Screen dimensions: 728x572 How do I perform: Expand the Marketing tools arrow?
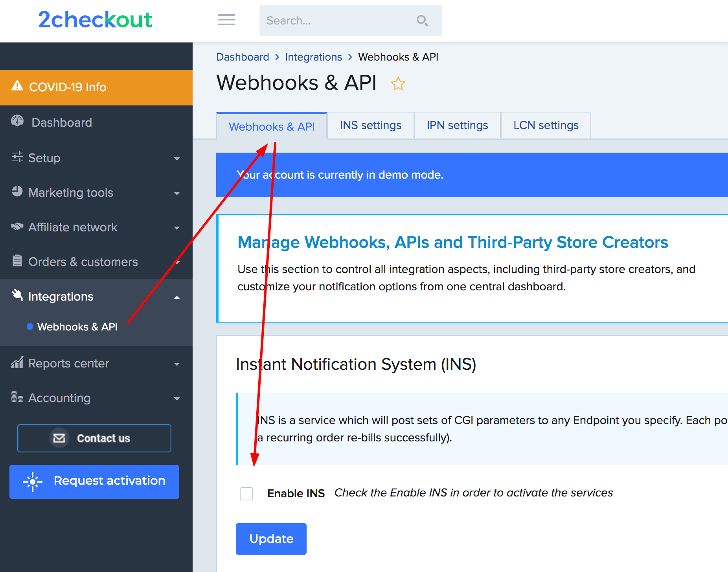click(177, 193)
